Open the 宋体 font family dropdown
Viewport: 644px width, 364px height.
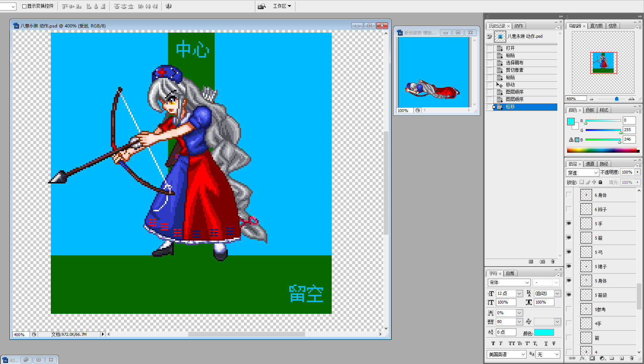509,282
